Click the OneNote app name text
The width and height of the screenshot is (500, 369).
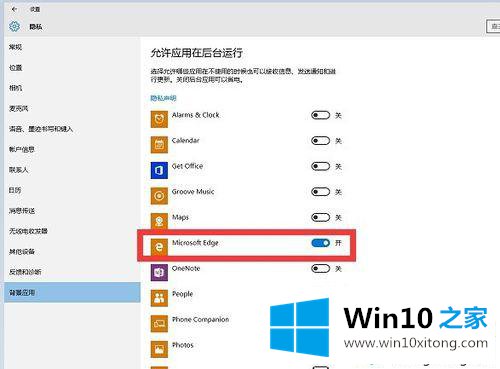click(x=186, y=268)
